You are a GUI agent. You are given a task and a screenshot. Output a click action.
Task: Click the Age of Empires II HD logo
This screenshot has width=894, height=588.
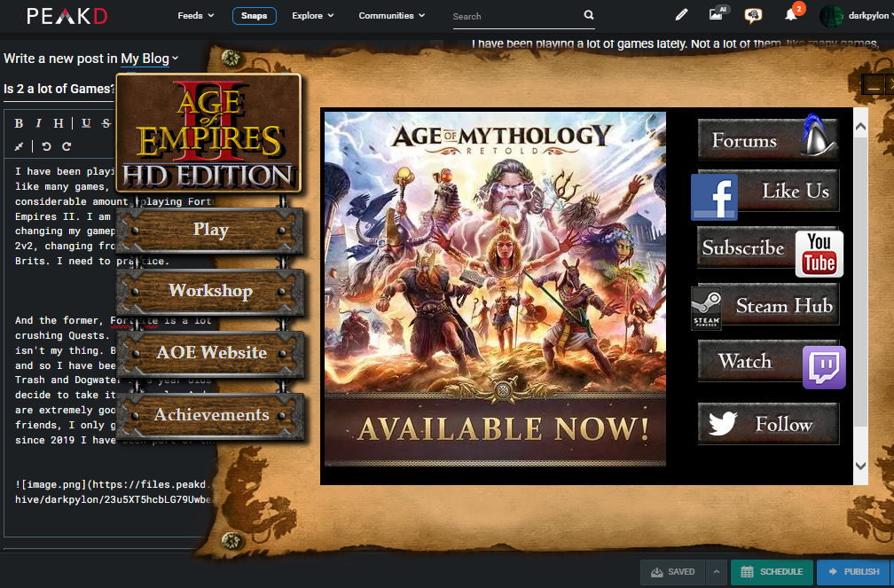(x=208, y=133)
